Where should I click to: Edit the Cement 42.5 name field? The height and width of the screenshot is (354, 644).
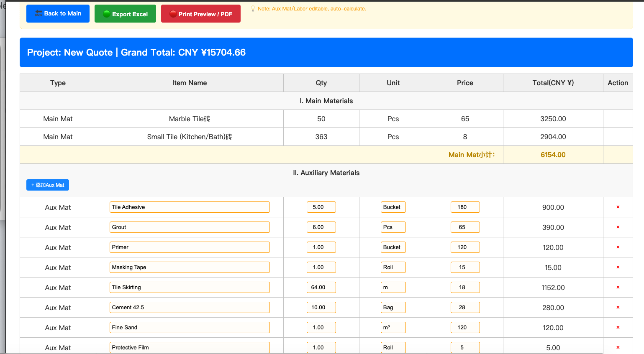pyautogui.click(x=190, y=308)
